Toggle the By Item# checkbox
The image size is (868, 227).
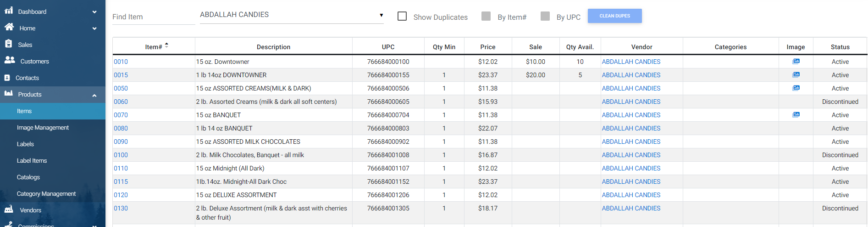click(486, 16)
